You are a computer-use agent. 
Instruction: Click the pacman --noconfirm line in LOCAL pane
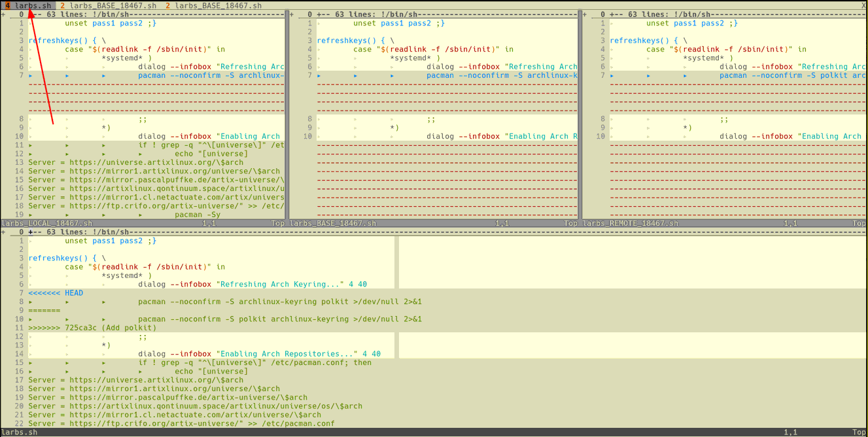pos(211,75)
